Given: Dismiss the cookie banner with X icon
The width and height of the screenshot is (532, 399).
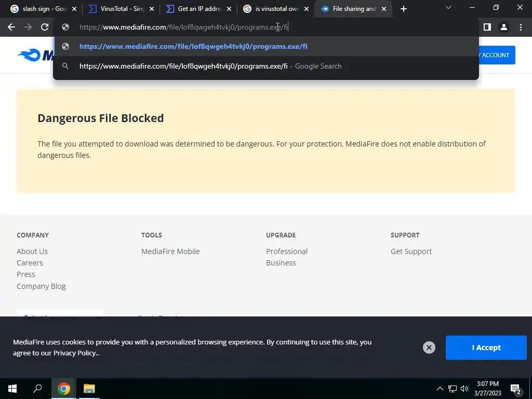Looking at the screenshot, I should coord(429,348).
